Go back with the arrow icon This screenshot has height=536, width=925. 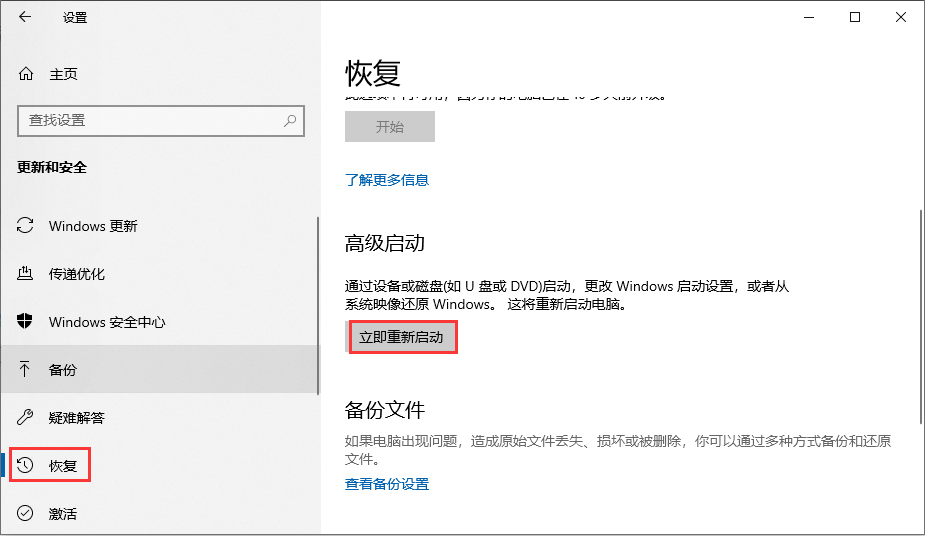pos(25,17)
